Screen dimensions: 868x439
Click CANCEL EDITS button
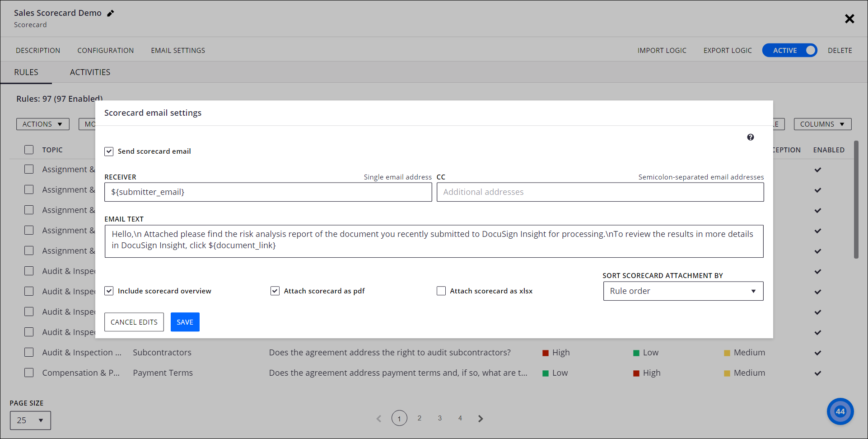[x=134, y=322]
